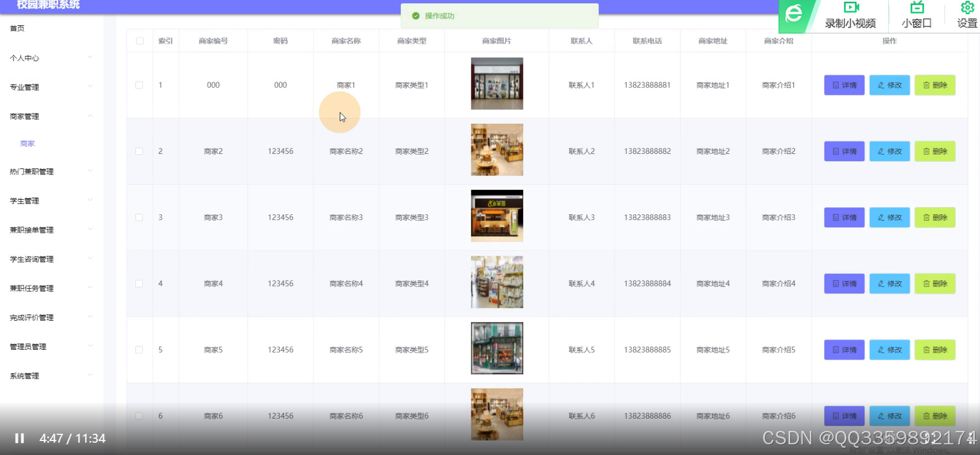Expand the 个人中心 menu chevron

(x=90, y=57)
